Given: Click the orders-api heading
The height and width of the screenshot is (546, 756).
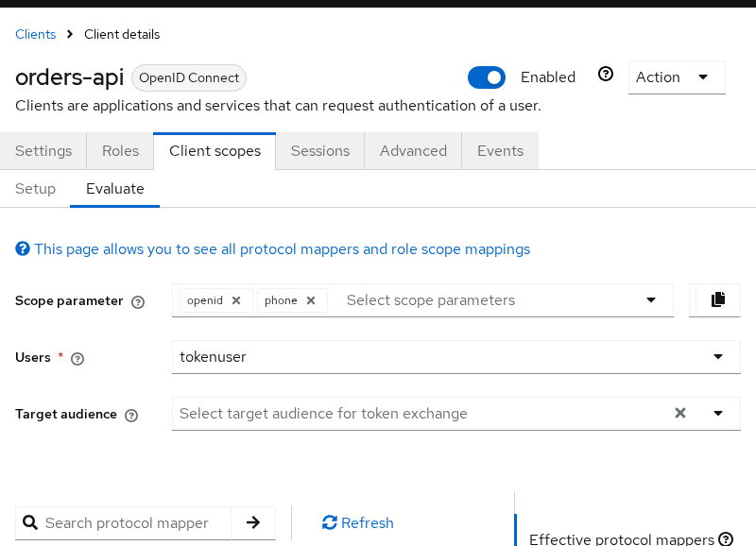Looking at the screenshot, I should coord(69,77).
